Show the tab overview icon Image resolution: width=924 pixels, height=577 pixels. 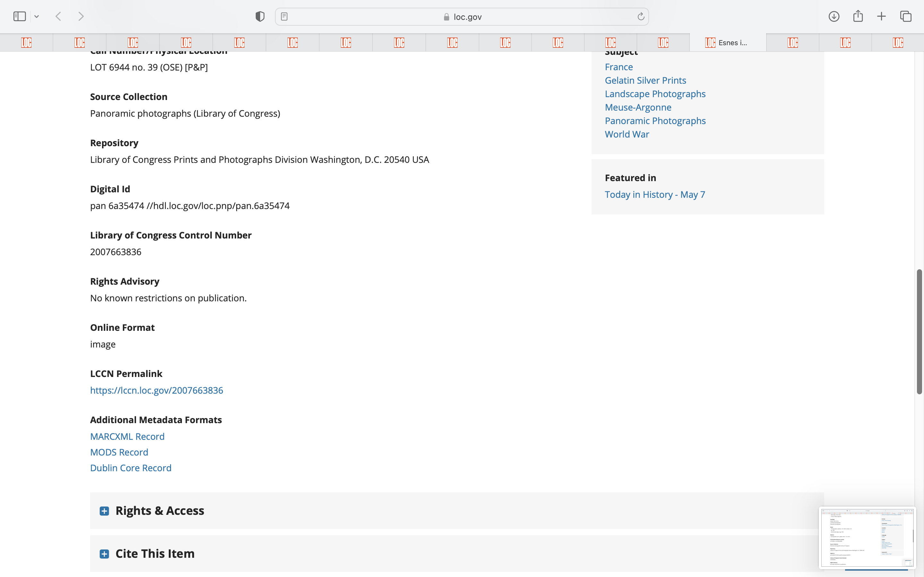[906, 16]
